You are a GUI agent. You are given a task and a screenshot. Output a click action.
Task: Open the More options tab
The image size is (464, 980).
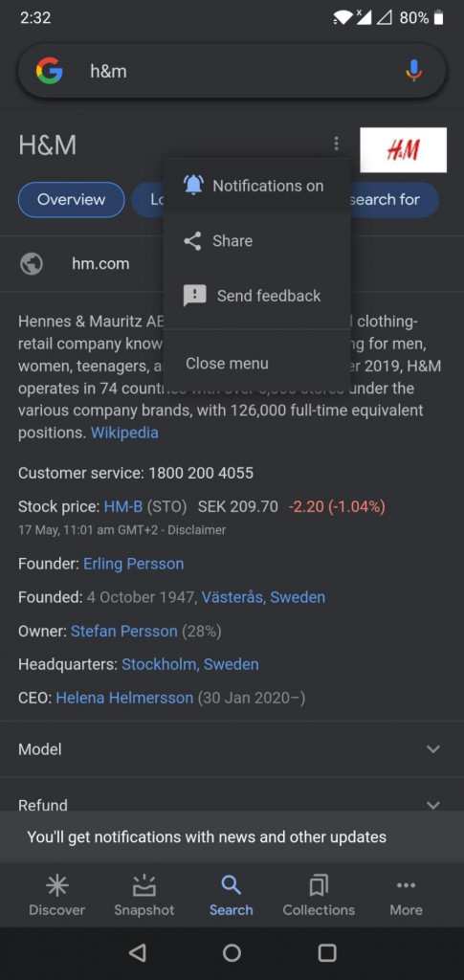pyautogui.click(x=406, y=895)
